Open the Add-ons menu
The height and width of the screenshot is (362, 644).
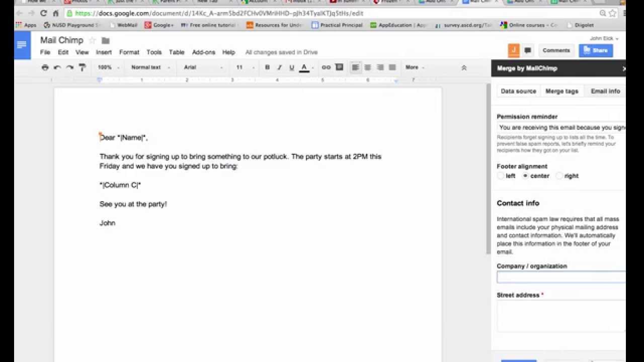(204, 52)
